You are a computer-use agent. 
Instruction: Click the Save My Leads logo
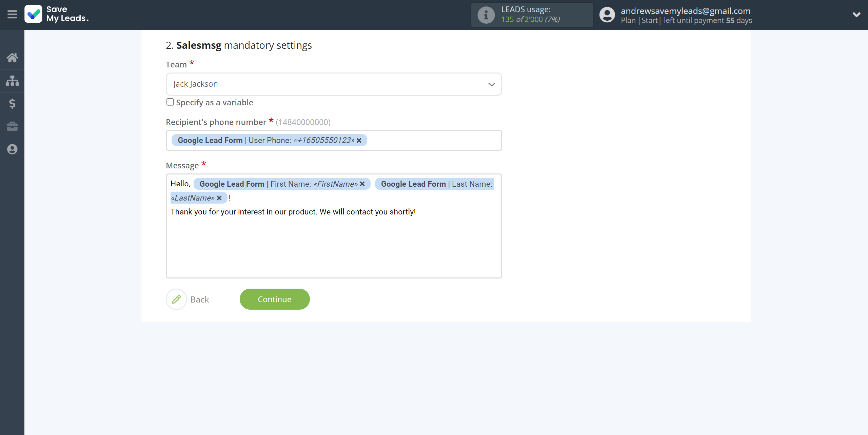click(57, 14)
